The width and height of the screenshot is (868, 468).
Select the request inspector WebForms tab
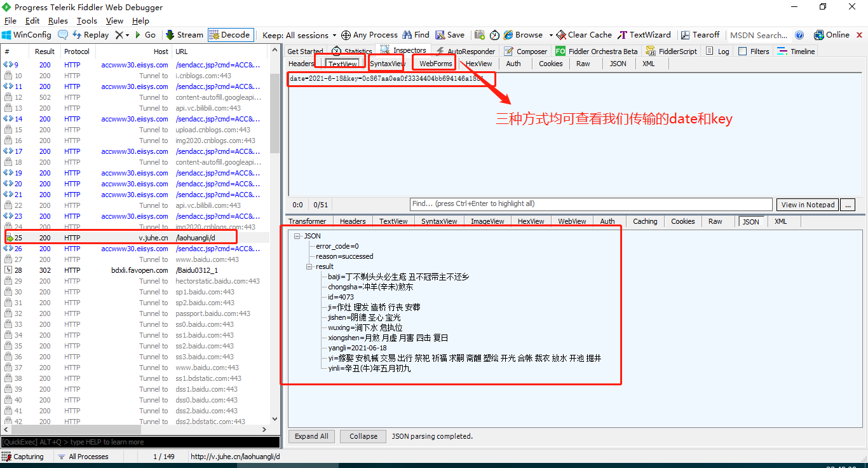point(436,64)
